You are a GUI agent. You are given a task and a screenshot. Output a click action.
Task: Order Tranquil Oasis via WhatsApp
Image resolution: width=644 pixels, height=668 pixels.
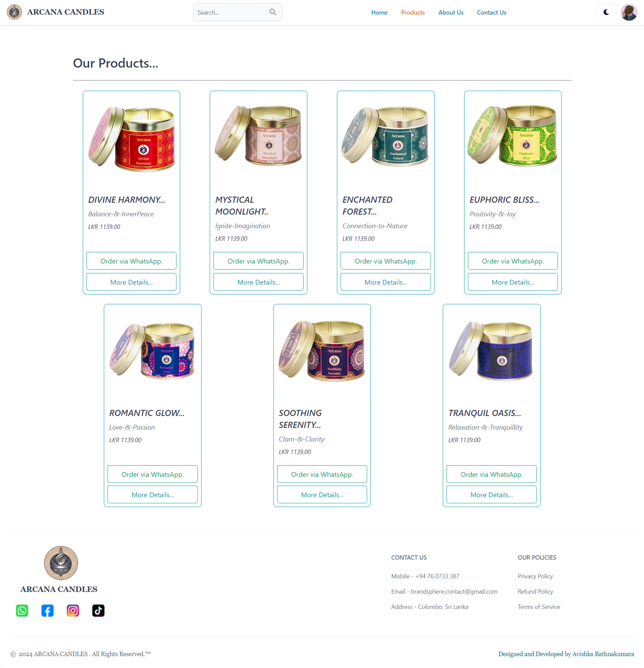click(x=491, y=474)
